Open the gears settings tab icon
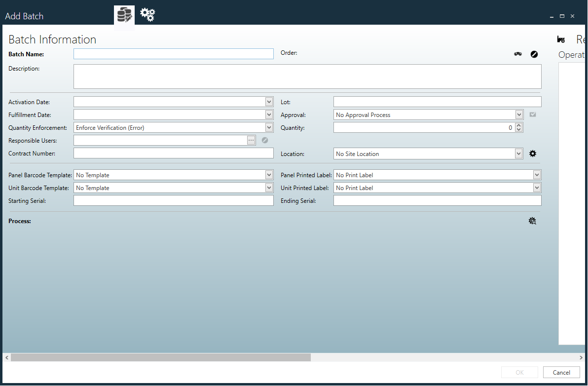588x386 pixels. (147, 15)
